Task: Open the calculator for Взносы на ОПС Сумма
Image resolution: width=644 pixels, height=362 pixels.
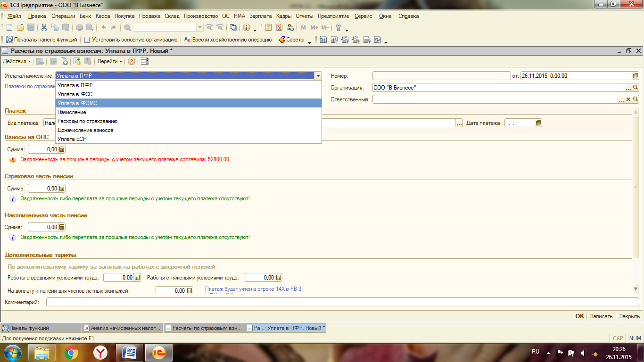Action: pyautogui.click(x=62, y=149)
